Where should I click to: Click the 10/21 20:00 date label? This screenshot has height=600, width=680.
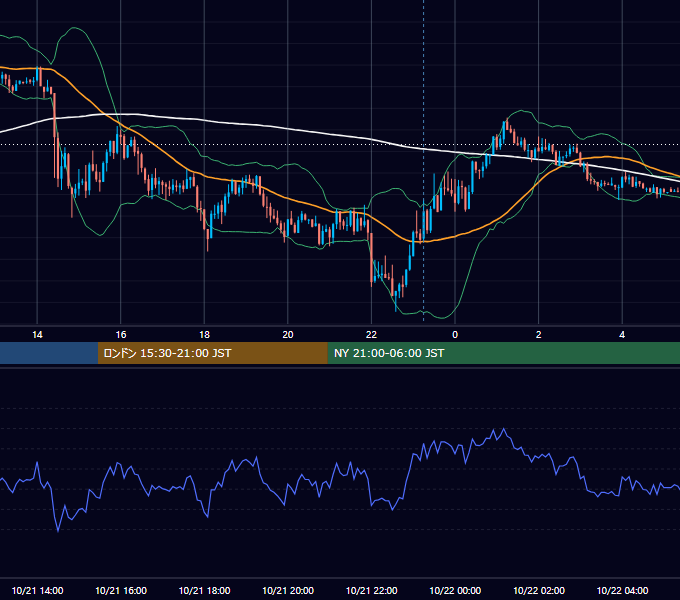coord(288,590)
